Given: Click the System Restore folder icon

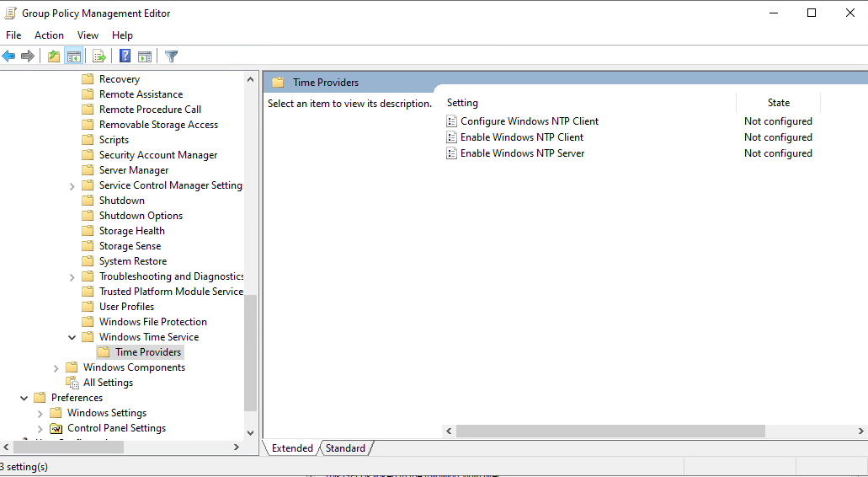Looking at the screenshot, I should (x=88, y=261).
